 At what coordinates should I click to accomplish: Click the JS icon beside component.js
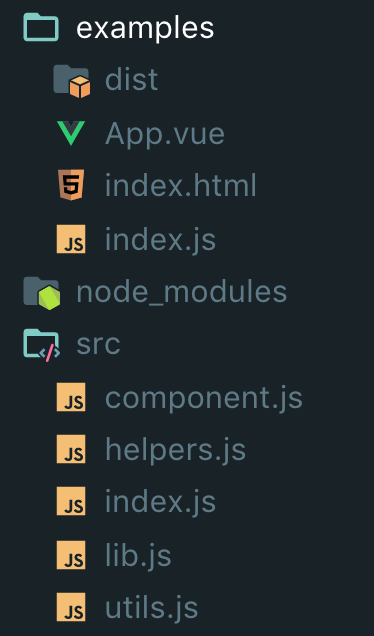pyautogui.click(x=71, y=397)
